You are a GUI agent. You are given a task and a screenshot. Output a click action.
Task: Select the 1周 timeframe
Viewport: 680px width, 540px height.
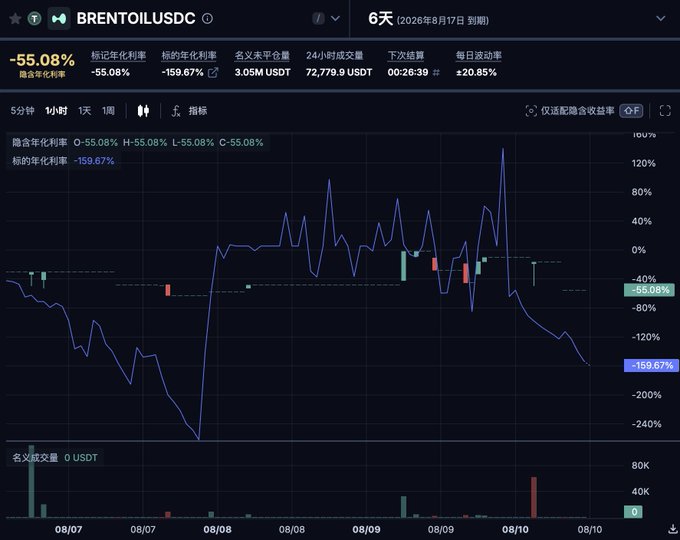click(x=108, y=111)
